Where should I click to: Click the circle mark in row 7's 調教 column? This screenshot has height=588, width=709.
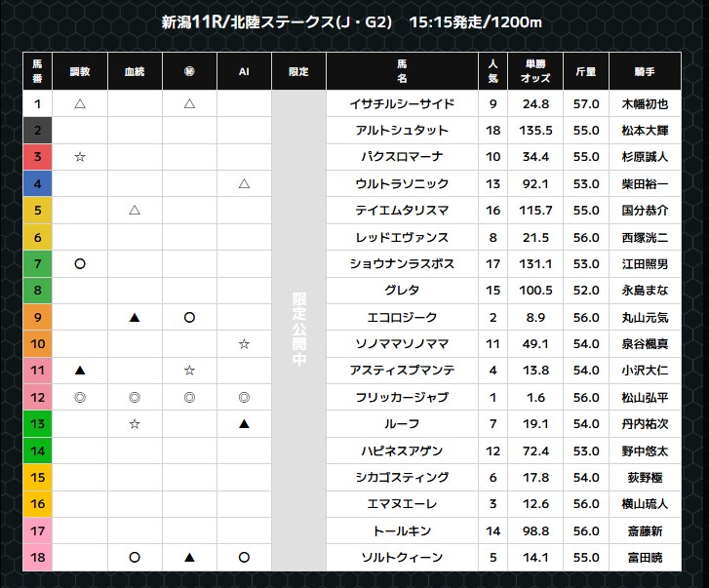coord(80,263)
